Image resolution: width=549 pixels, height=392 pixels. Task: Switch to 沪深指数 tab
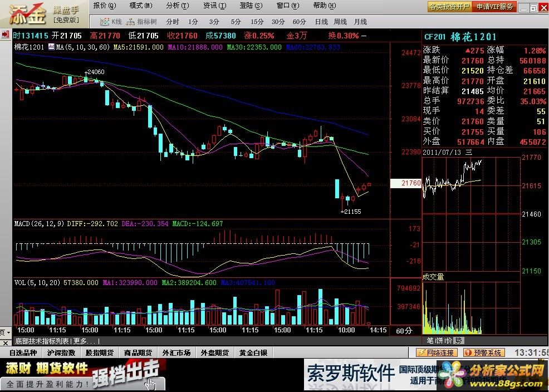[x=61, y=353]
